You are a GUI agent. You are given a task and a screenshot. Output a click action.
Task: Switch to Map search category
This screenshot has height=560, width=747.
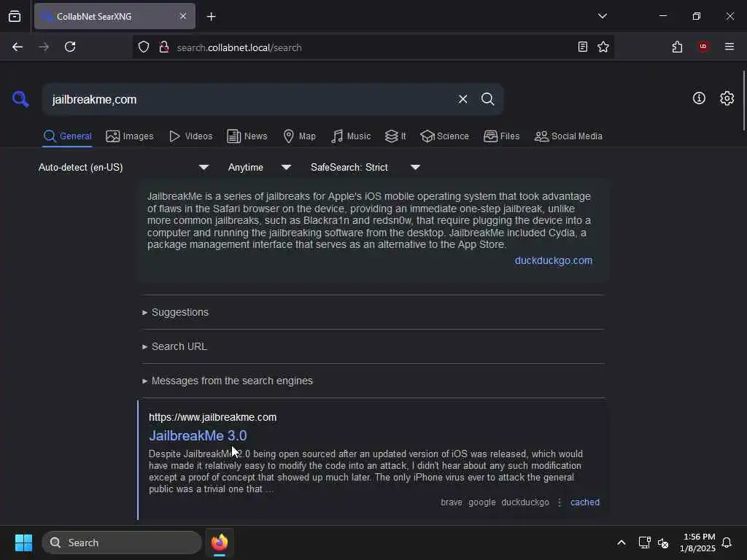coord(299,136)
